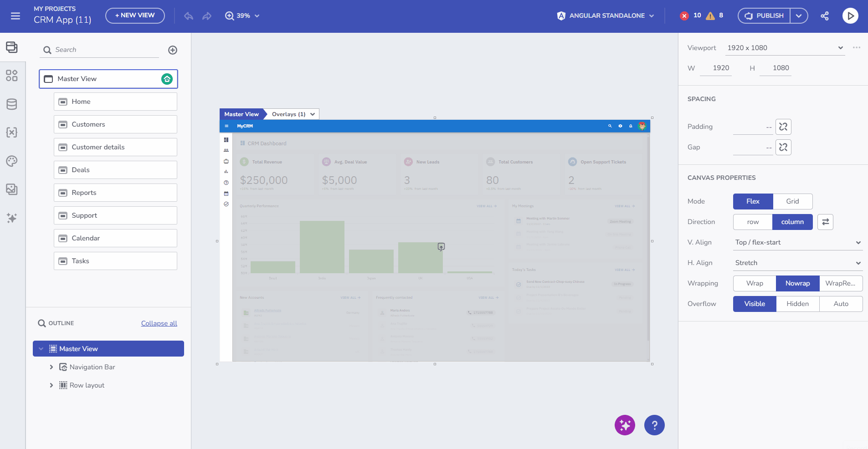This screenshot has width=868, height=449.
Task: Start app preview with the play button
Action: click(x=850, y=15)
